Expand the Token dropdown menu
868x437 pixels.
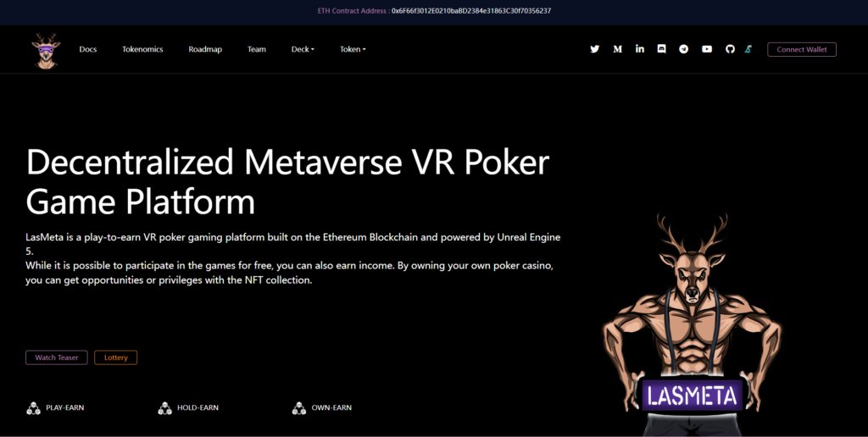pos(353,49)
